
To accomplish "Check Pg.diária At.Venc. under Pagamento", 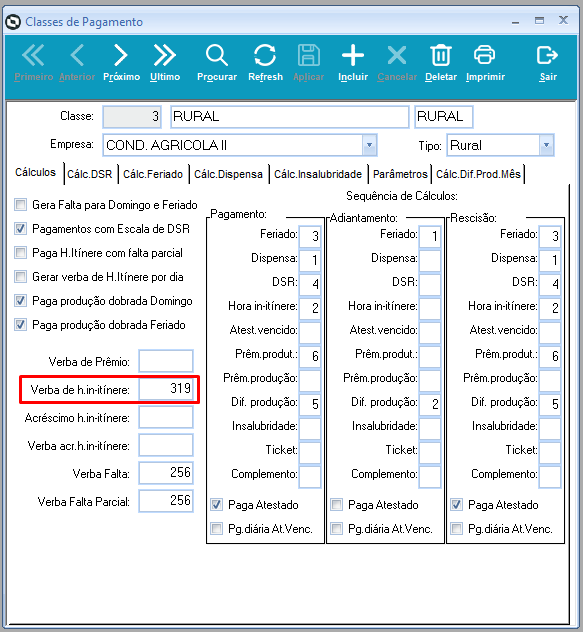I will (217, 528).
